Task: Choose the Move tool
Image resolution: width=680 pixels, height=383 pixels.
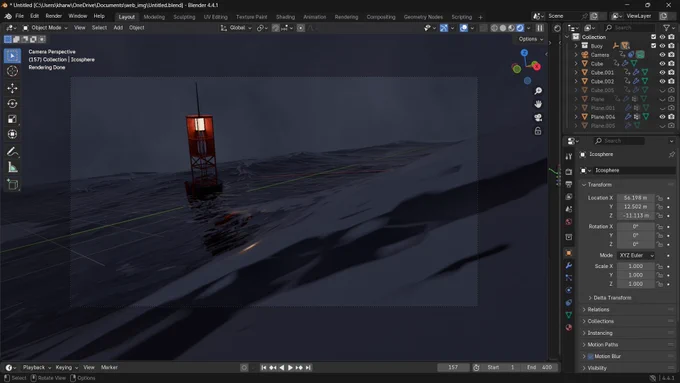Action: point(12,88)
